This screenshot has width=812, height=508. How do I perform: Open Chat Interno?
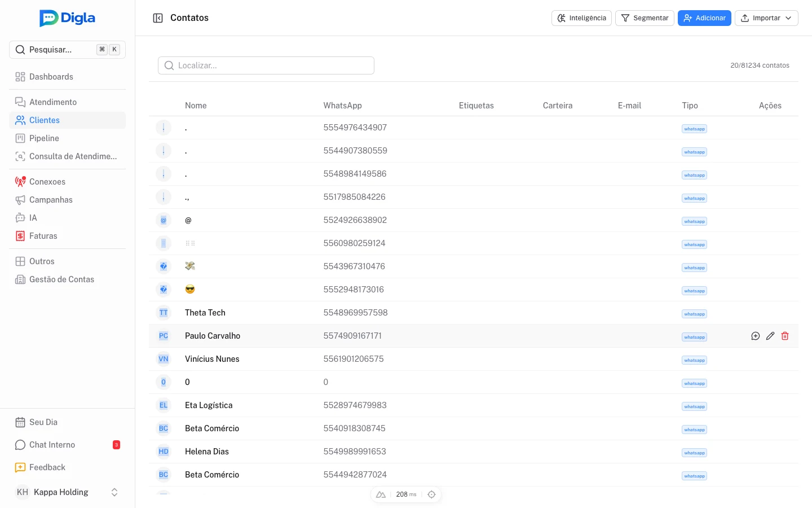click(x=67, y=445)
